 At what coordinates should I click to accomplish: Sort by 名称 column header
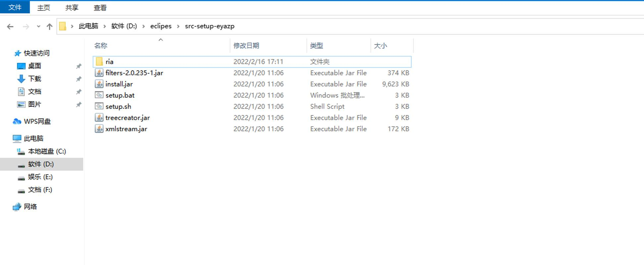[101, 46]
